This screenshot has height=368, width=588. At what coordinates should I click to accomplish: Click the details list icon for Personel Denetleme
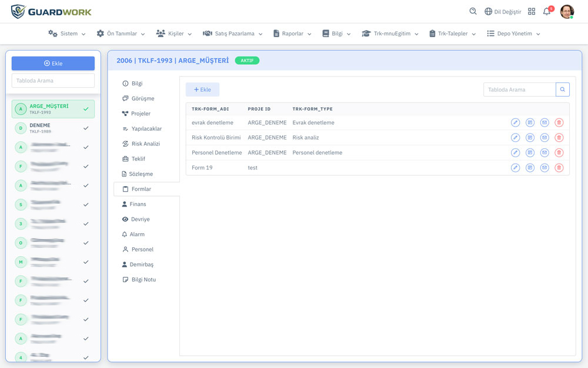530,152
